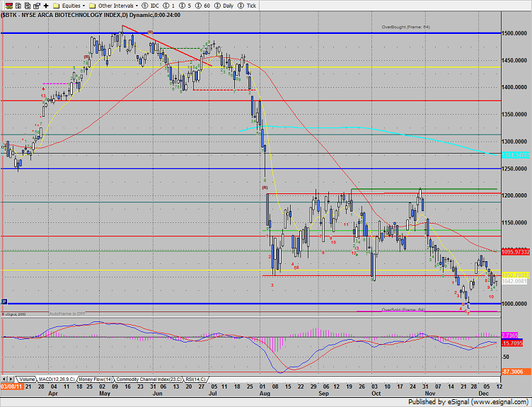Click the Aug month label on time axis

pyautogui.click(x=265, y=394)
